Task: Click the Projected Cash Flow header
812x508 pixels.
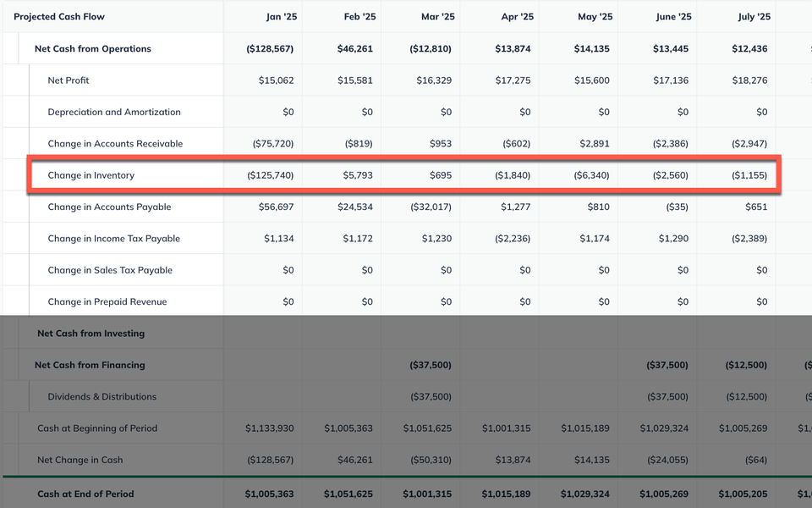Action: tap(59, 17)
